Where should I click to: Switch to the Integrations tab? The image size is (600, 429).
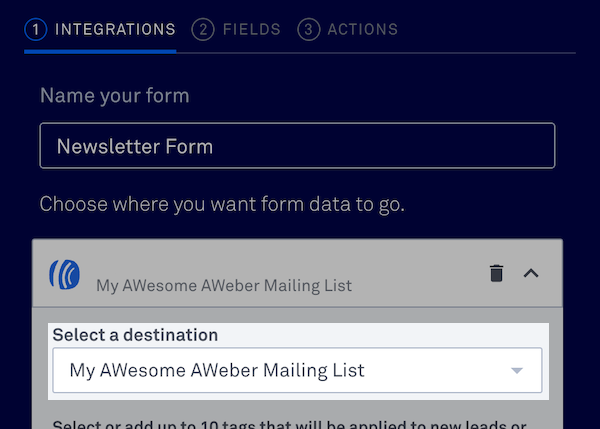115,29
